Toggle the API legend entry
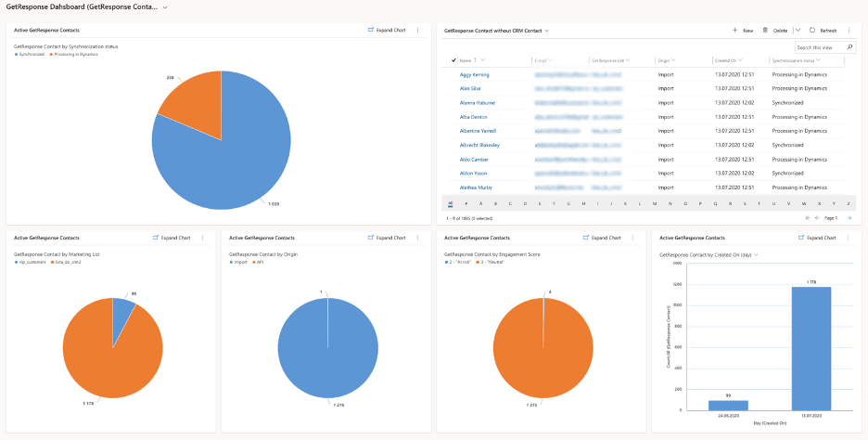Screen dimensions: 868x440 coord(258,262)
